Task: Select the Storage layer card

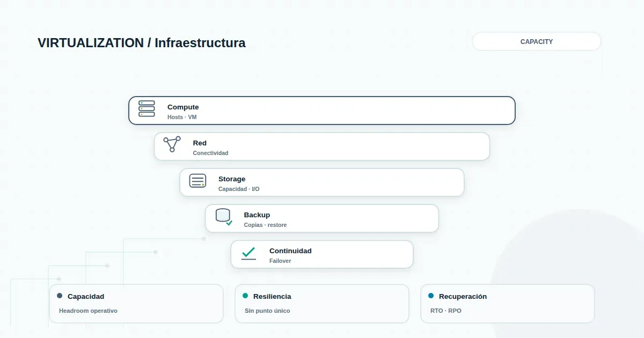Action: coord(322,182)
